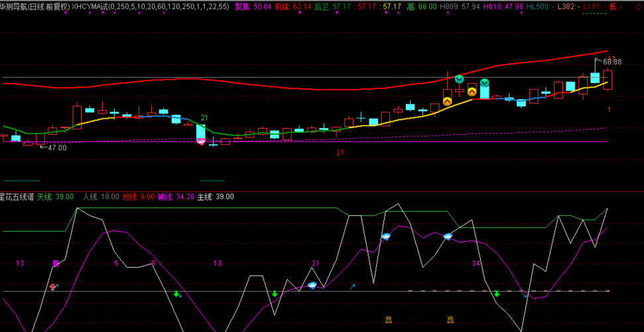
Task: Click the blue diamond on the gray zero line
Action: point(312,286)
